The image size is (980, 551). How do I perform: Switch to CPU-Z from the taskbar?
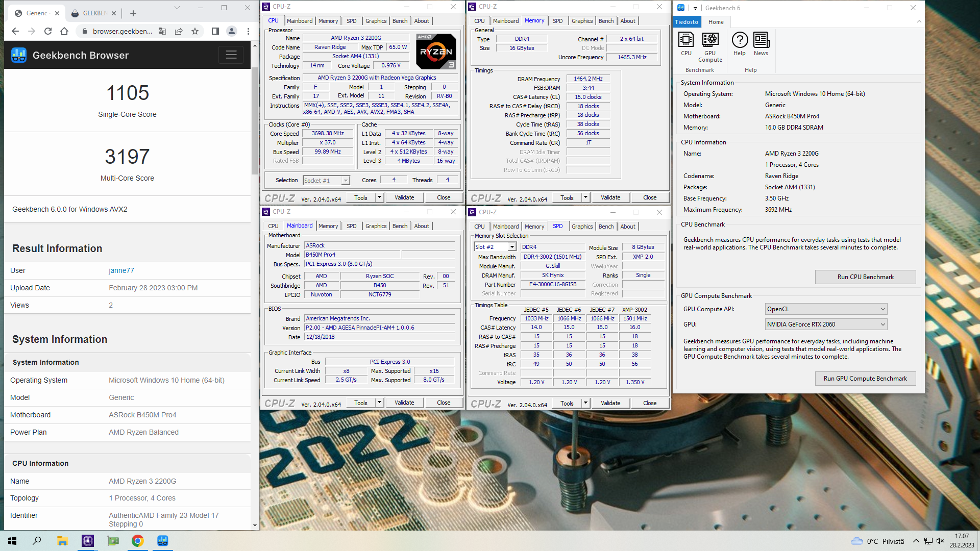(x=88, y=541)
